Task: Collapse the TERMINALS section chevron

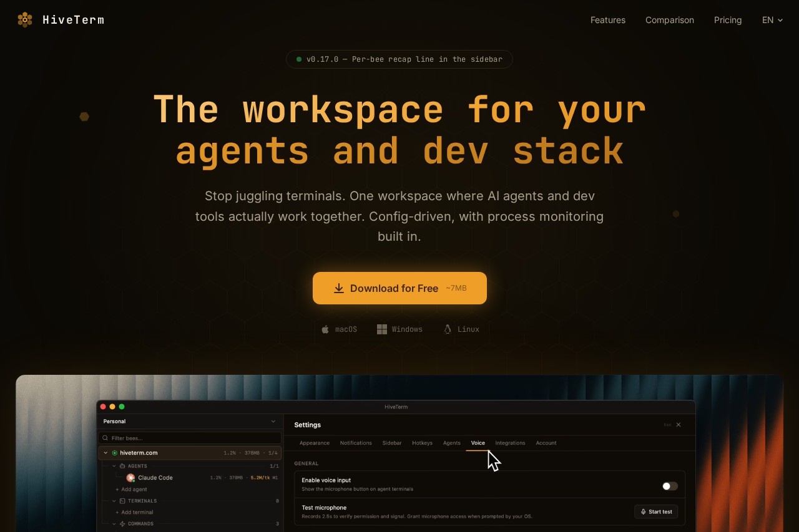Action: (114, 501)
